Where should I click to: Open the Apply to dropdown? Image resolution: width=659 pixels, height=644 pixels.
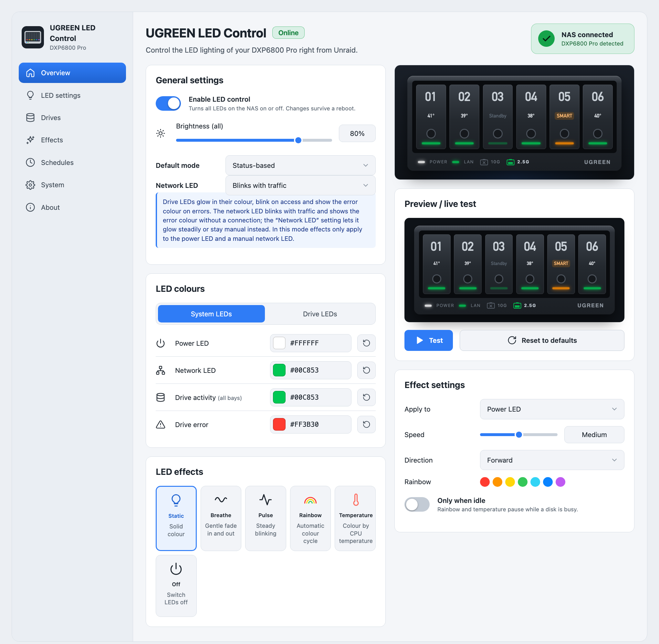[552, 409]
